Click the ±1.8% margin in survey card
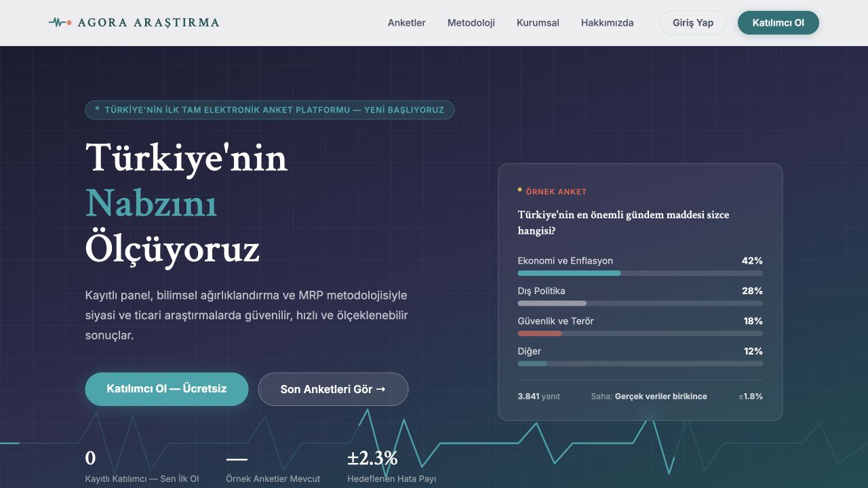The height and width of the screenshot is (488, 868). point(751,396)
